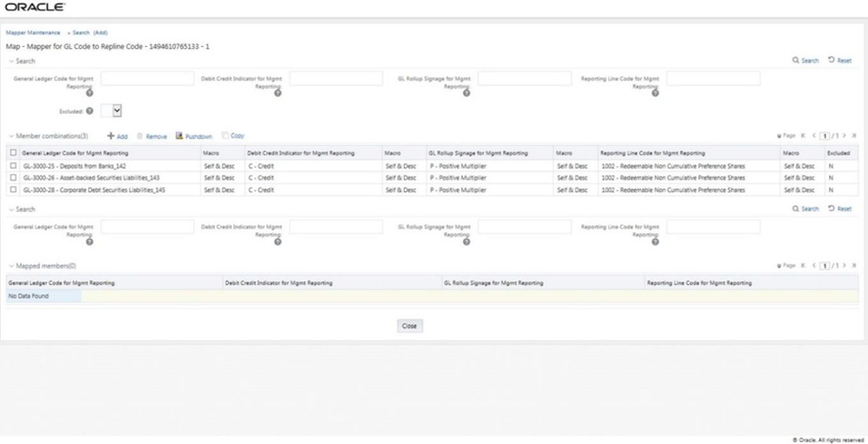Check the Deposits from Banks_142 row
The image size is (868, 444).
tap(13, 166)
